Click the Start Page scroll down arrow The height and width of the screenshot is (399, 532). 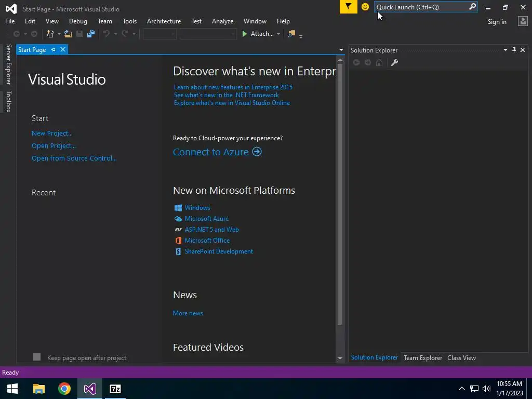(340, 358)
